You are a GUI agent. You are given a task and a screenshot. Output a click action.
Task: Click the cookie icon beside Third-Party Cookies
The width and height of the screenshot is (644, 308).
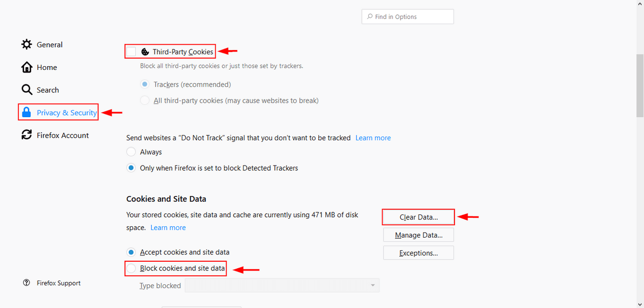click(x=145, y=52)
